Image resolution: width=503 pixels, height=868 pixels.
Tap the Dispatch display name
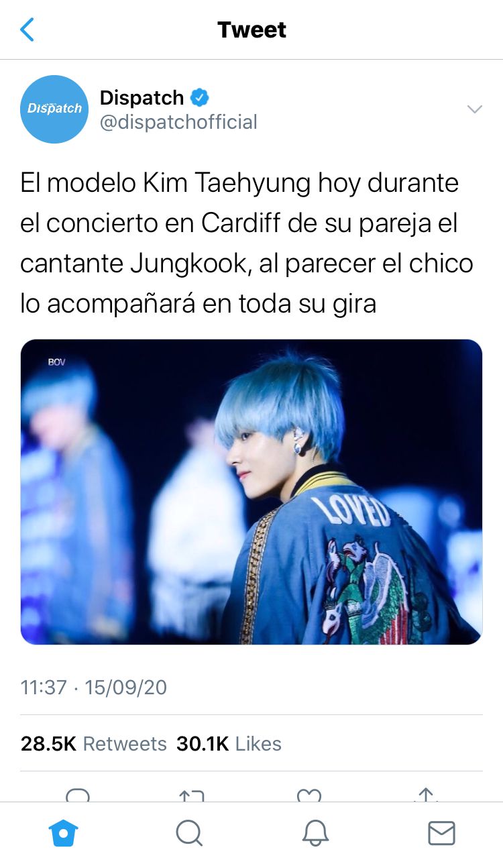coord(142,98)
